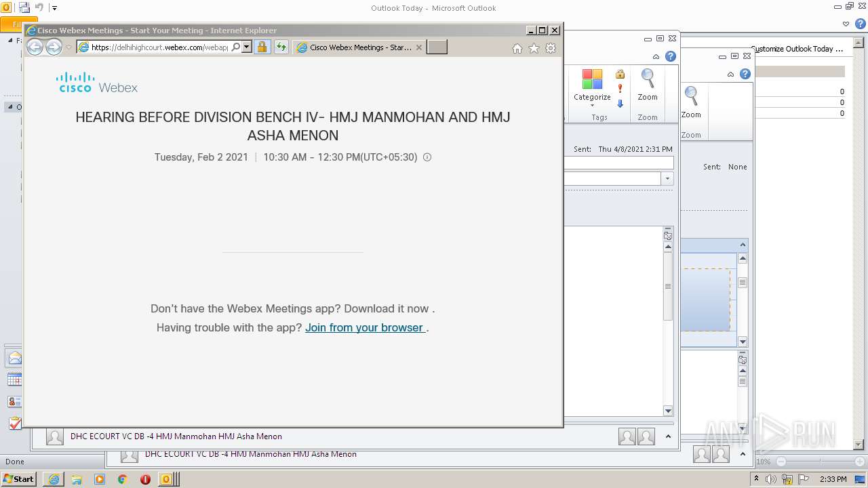Open the recent pages dropdown beside the forward button
Screen dimensions: 868x488
(x=68, y=47)
